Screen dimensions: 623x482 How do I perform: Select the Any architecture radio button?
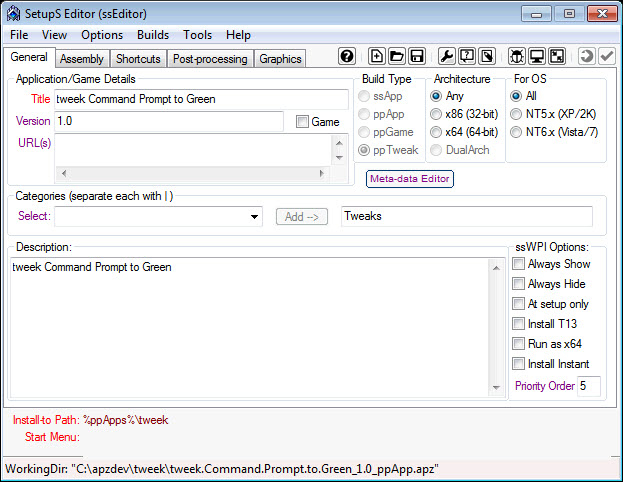coord(436,96)
